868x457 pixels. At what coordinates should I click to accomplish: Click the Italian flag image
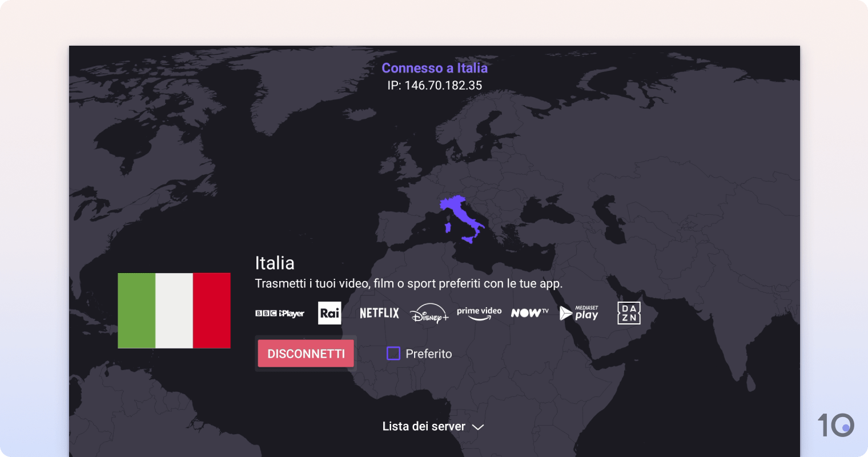[174, 310]
